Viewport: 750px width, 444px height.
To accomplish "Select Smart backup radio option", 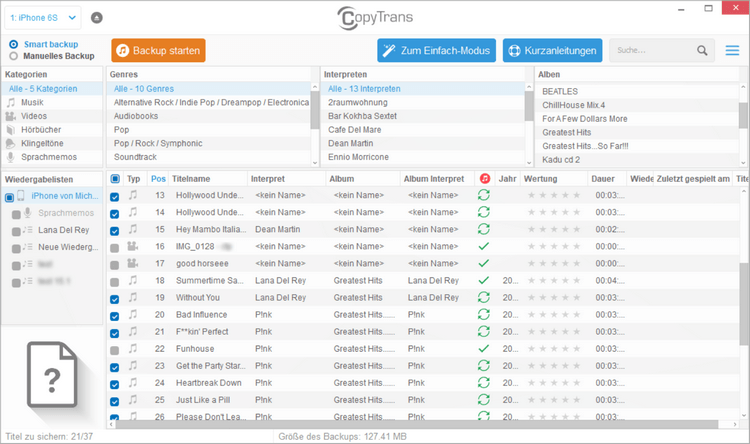I will [x=13, y=44].
